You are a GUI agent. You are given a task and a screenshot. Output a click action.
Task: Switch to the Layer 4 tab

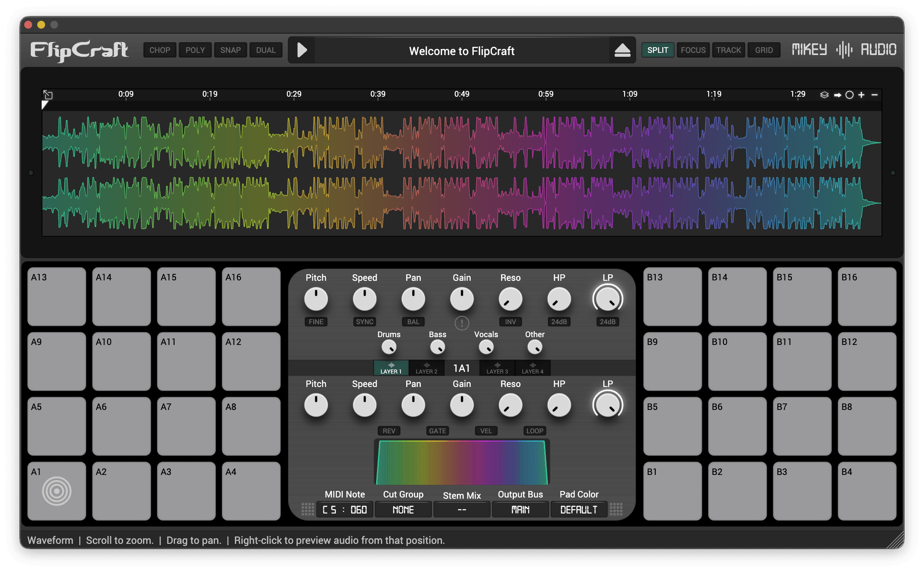pos(532,368)
